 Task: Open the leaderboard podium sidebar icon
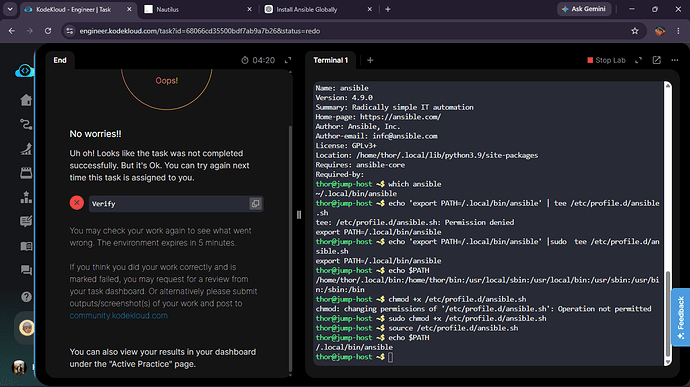click(26, 197)
